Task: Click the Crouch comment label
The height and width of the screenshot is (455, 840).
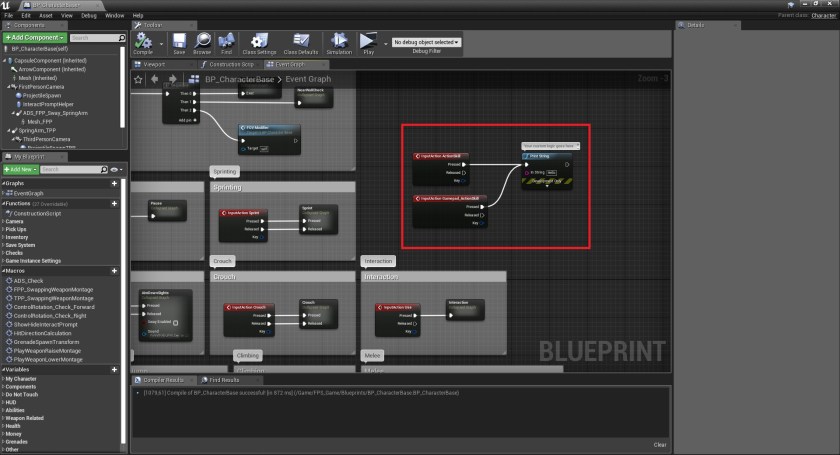Action: tap(222, 261)
